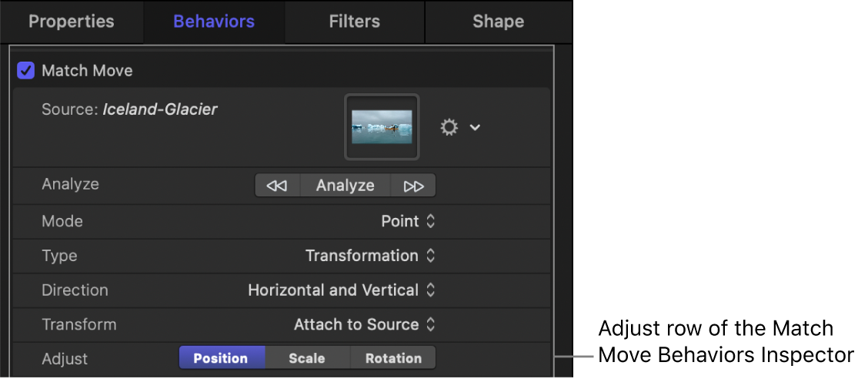This screenshot has width=868, height=379.
Task: Click the Analyze button
Action: pyautogui.click(x=345, y=186)
